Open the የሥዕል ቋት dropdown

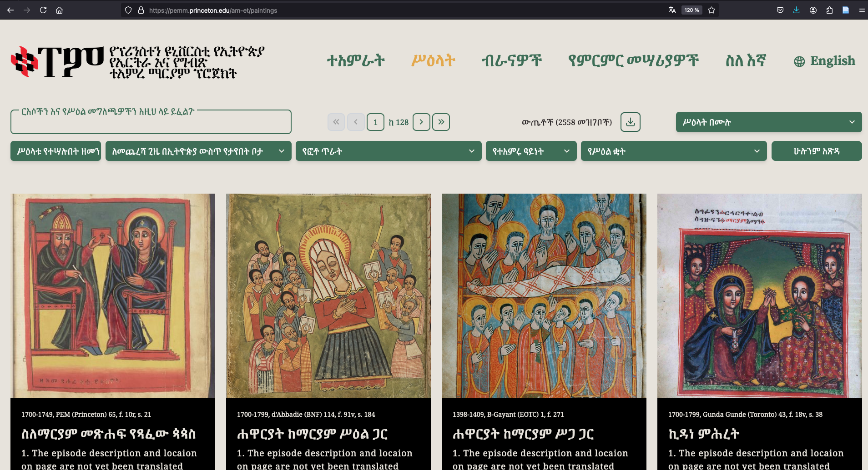[673, 151]
